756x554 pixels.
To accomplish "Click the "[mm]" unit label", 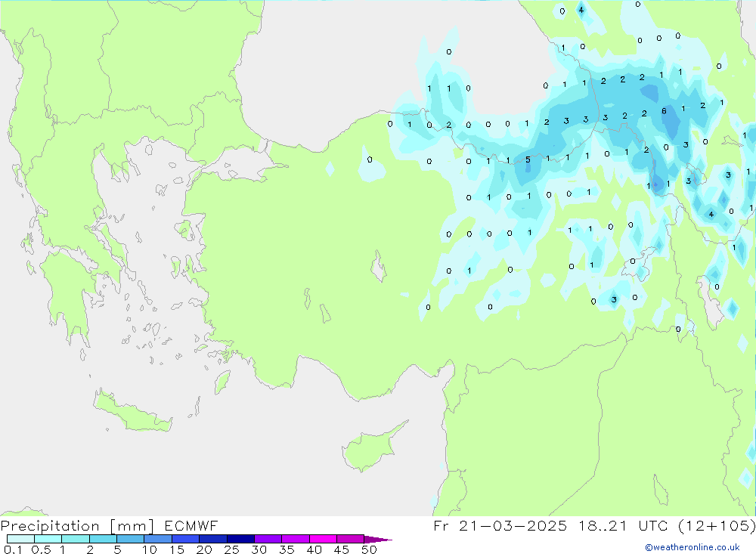I will (132, 525).
